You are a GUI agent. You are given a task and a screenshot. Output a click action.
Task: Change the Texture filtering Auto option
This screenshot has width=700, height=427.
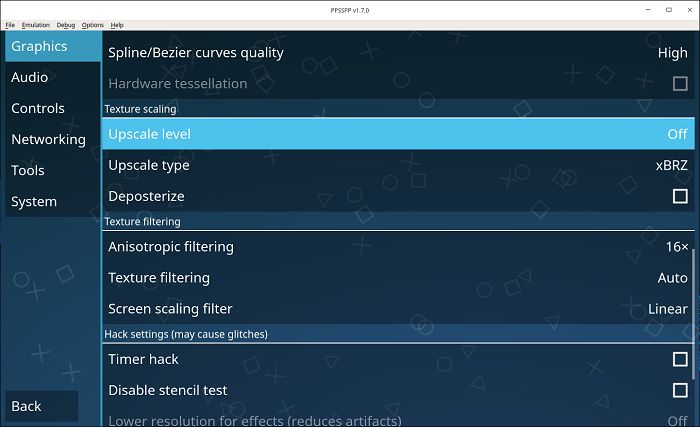pyautogui.click(x=398, y=278)
